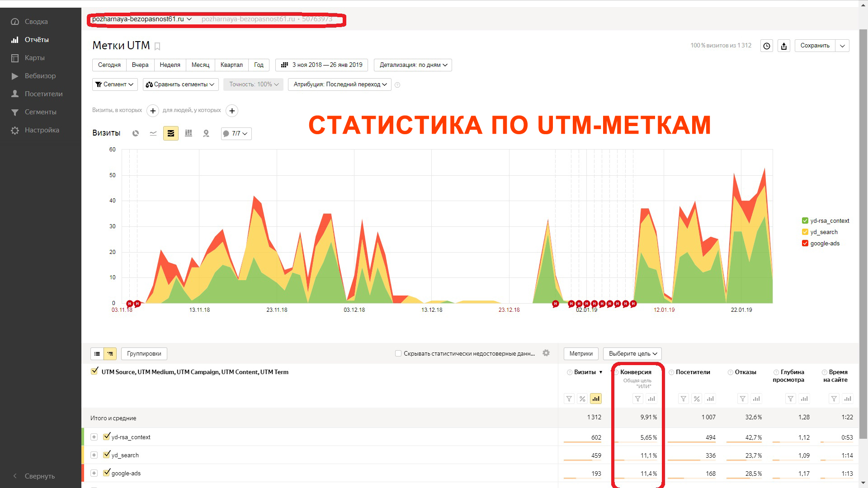Expand the google-ads row

pyautogui.click(x=94, y=473)
